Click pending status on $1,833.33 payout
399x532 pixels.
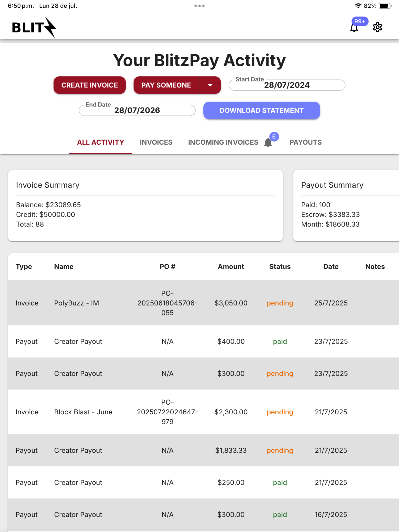tap(280, 450)
